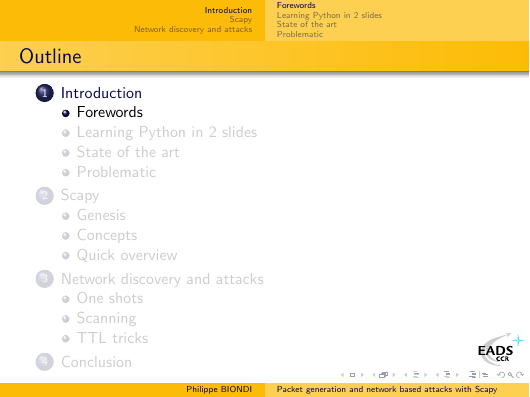
Task: Select the Conclusion section in outline
Action: pyautogui.click(x=96, y=362)
